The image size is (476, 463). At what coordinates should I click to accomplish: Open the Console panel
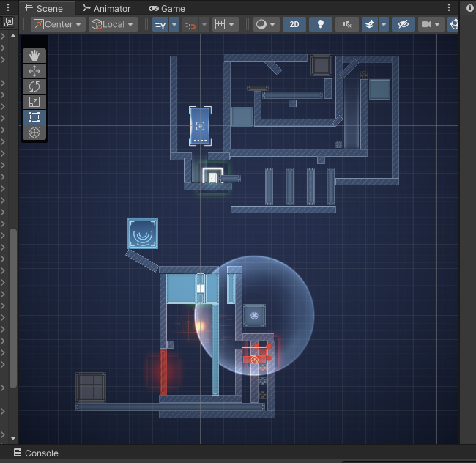(x=35, y=453)
